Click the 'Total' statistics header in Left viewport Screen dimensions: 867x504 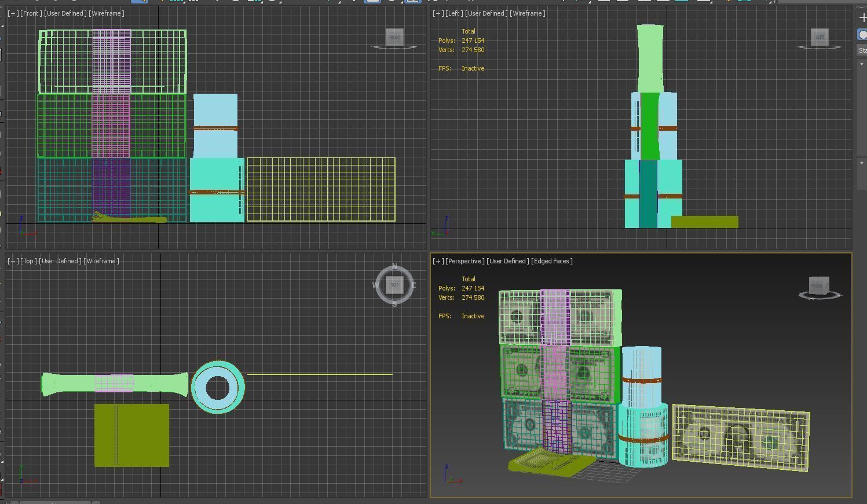pos(469,31)
